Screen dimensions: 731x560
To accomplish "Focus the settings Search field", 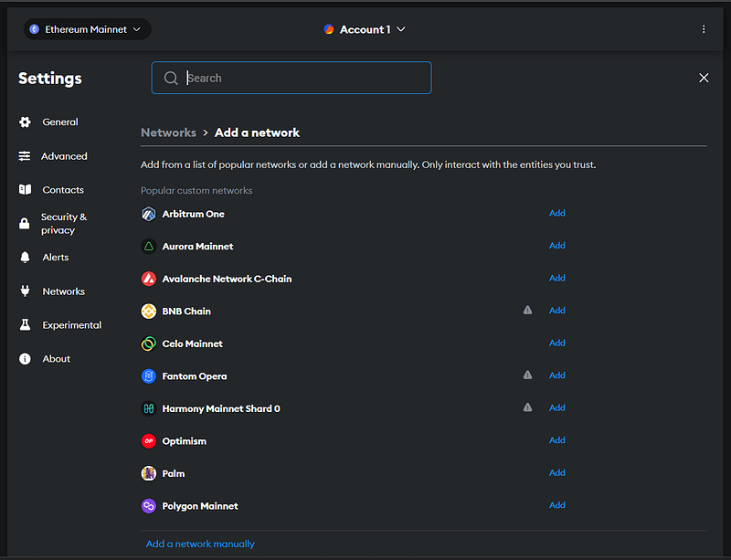I will [291, 78].
